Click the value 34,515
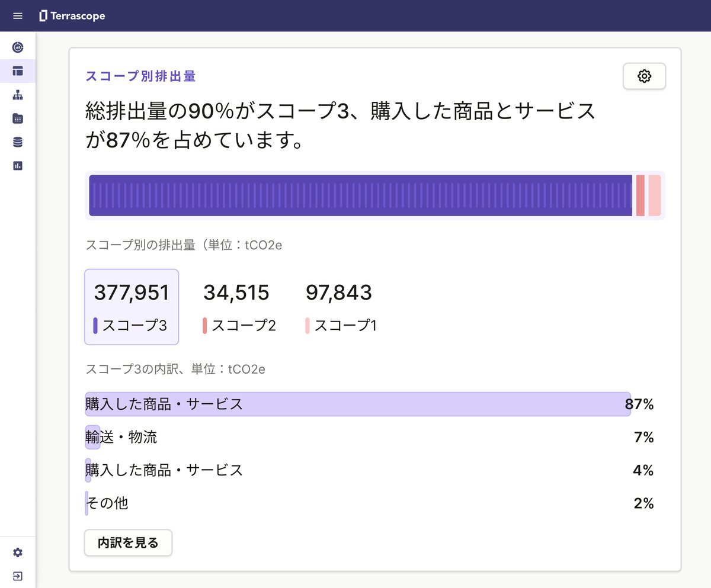Image resolution: width=711 pixels, height=588 pixels. [x=236, y=293]
